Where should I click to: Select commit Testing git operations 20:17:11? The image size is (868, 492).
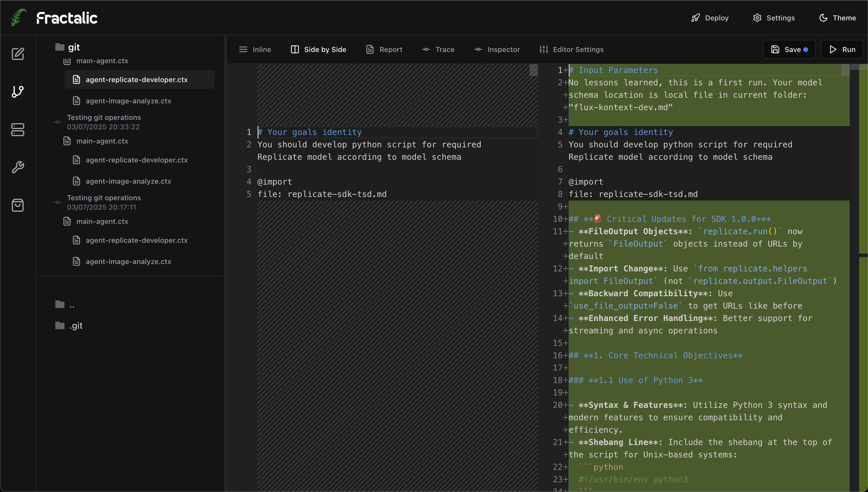click(104, 202)
